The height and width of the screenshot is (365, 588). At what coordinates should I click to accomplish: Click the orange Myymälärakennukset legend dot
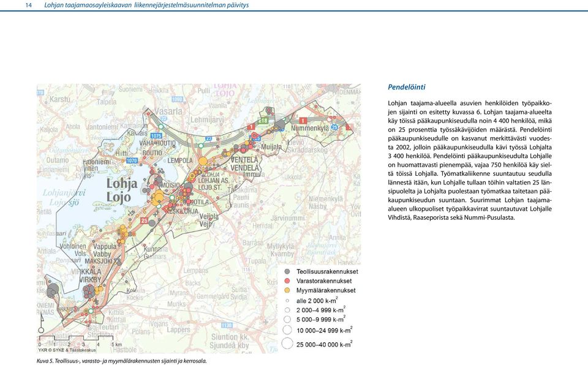point(287,290)
